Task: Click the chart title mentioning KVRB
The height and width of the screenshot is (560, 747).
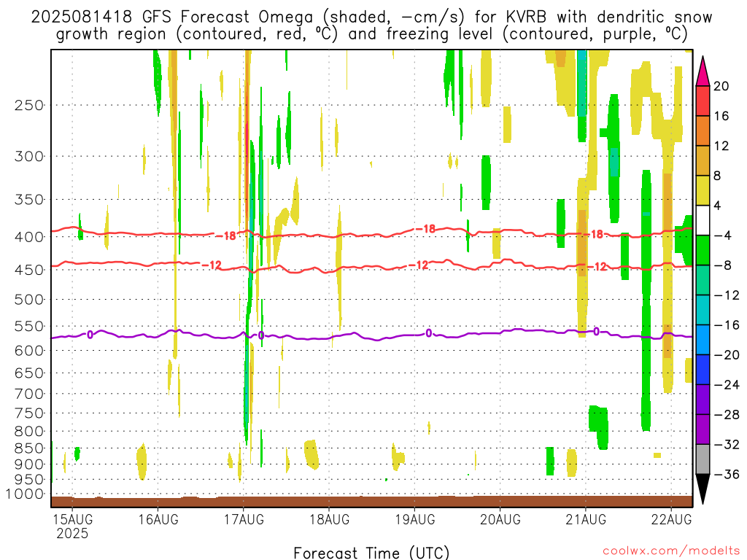Action: pyautogui.click(x=371, y=26)
